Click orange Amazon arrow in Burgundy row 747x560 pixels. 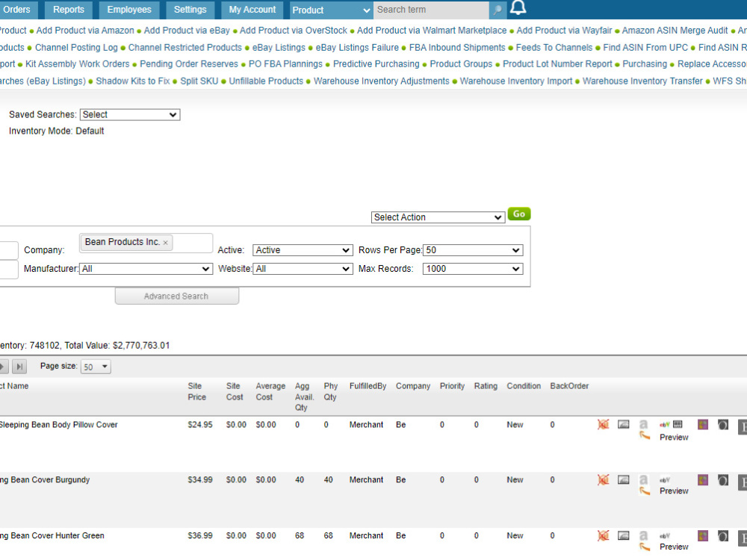pos(645,491)
